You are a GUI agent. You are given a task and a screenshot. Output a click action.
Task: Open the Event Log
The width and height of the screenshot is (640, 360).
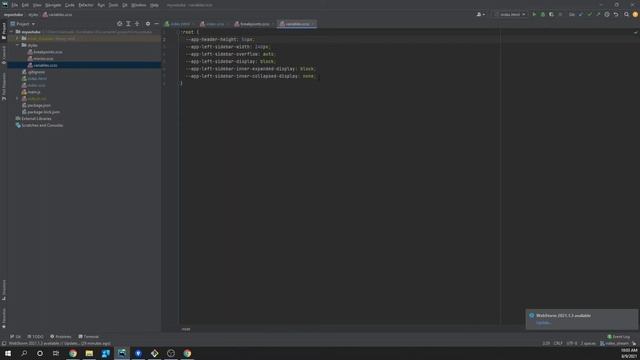point(618,337)
